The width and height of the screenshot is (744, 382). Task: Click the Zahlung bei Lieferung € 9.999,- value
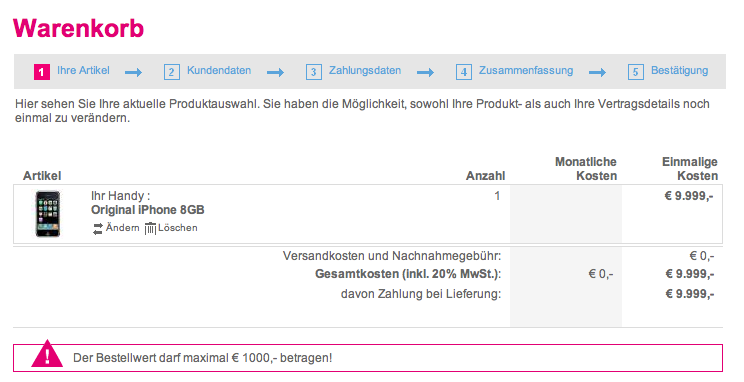tap(689, 294)
